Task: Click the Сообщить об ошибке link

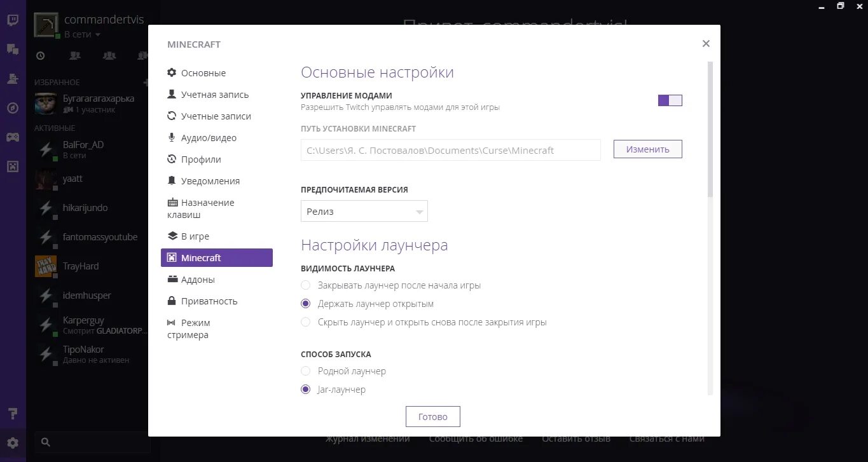Action: [476, 439]
